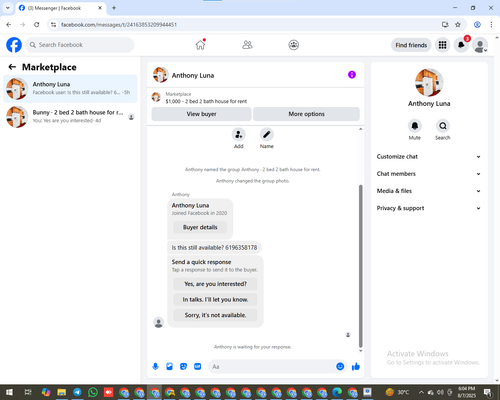The image size is (500, 400).
Task: Open the Home feed icon
Action: tap(200, 45)
